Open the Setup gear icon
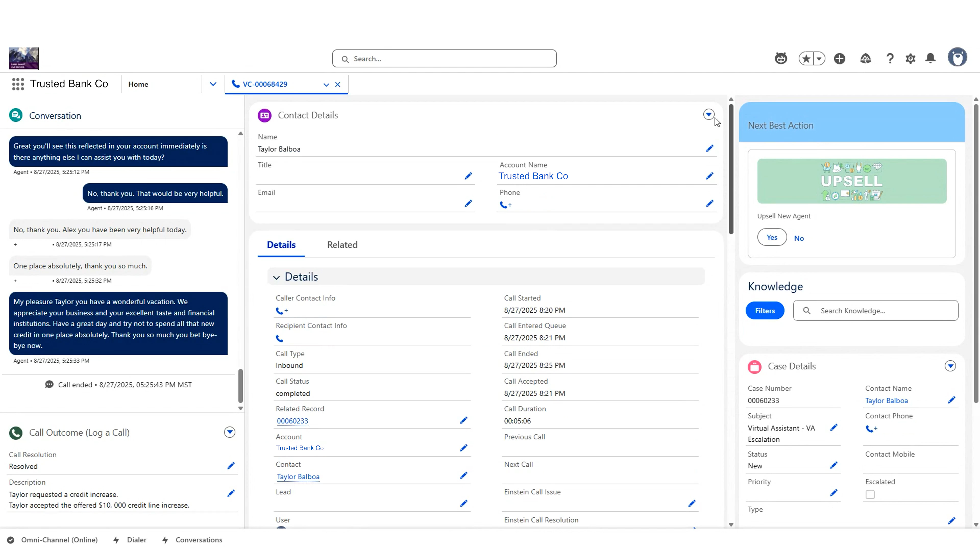Viewport: 980px width, 551px height. coord(910,58)
